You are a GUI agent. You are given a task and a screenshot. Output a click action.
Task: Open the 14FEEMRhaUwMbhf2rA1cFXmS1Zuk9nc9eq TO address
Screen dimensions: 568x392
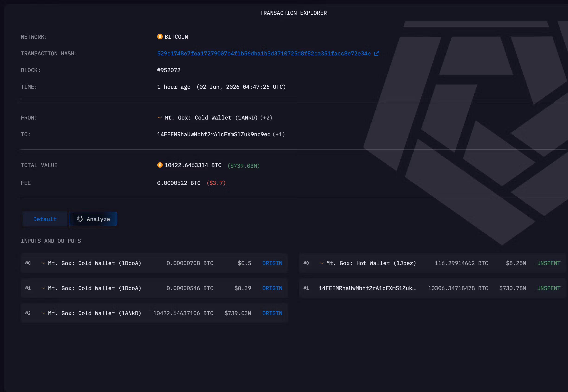coord(214,134)
